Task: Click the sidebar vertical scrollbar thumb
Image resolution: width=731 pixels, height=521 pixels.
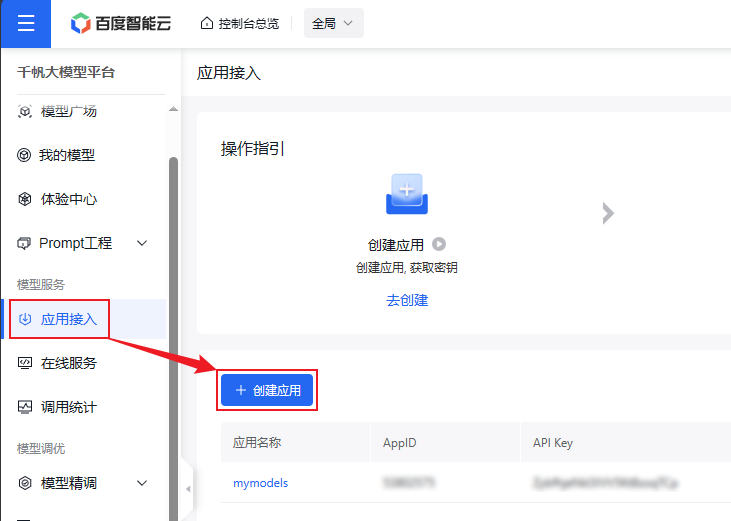Action: [x=173, y=339]
